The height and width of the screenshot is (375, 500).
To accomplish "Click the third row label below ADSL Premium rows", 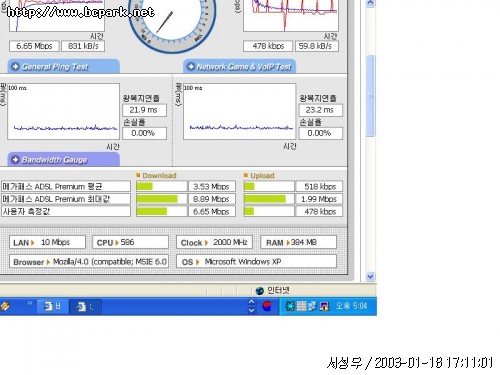I will (66, 211).
